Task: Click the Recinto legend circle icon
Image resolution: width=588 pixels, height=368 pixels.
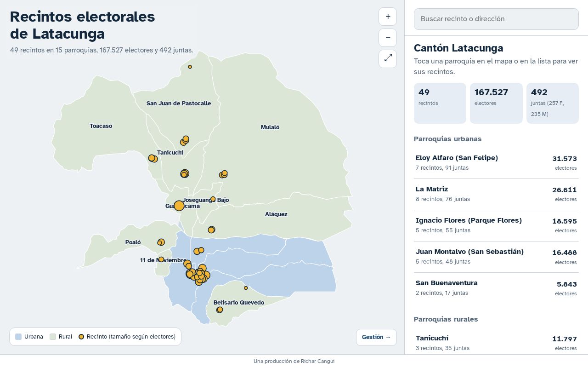Action: coord(81,337)
